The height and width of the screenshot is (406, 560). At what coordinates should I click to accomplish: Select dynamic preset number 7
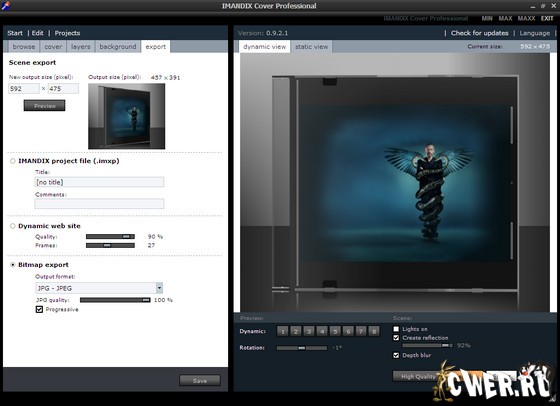point(361,331)
